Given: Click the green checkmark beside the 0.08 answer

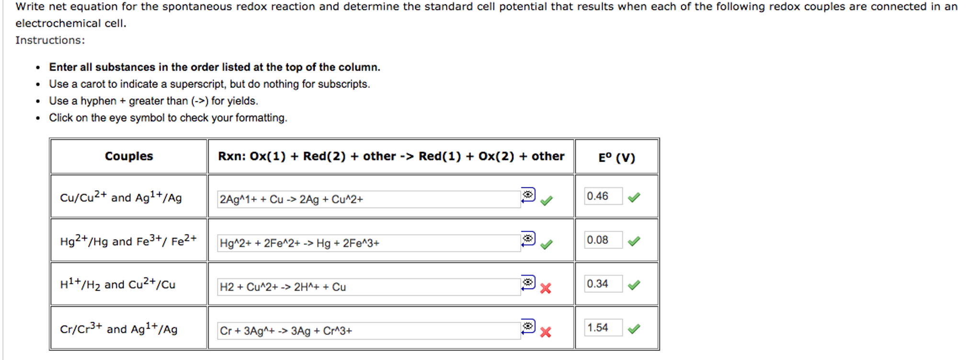Looking at the screenshot, I should click(634, 241).
